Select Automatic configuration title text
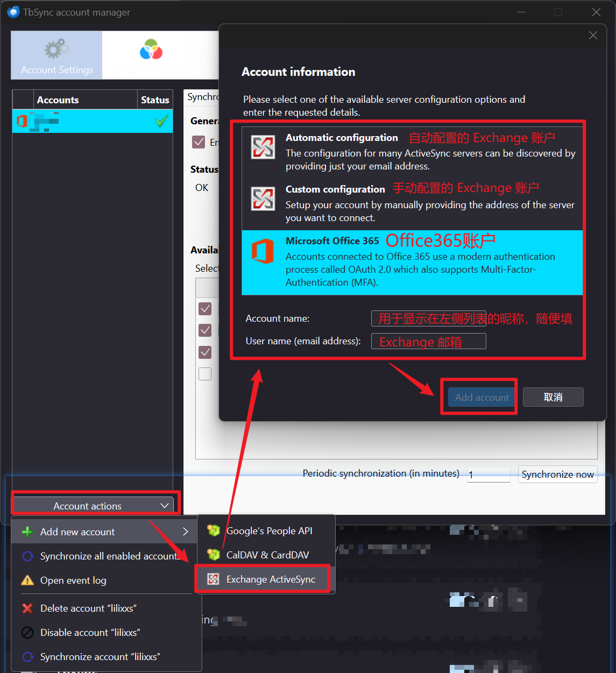Image resolution: width=616 pixels, height=673 pixels. click(x=342, y=138)
